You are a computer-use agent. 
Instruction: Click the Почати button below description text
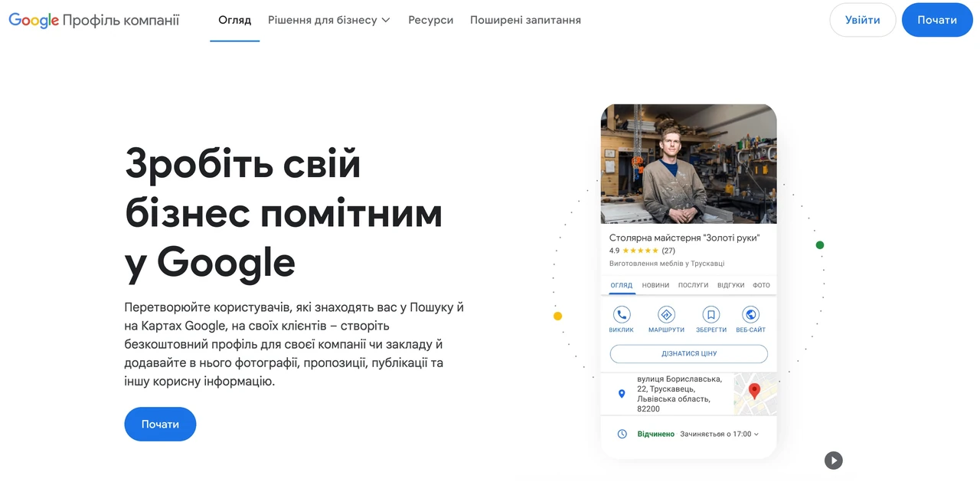tap(160, 424)
